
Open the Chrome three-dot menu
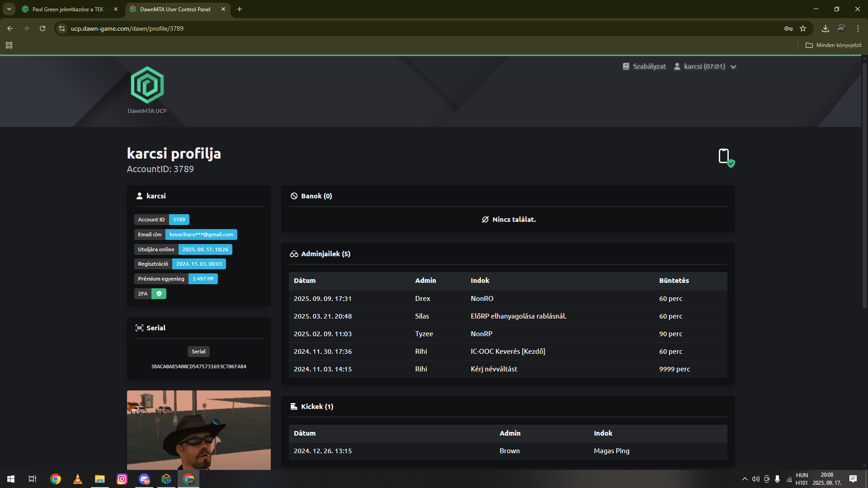click(x=858, y=28)
